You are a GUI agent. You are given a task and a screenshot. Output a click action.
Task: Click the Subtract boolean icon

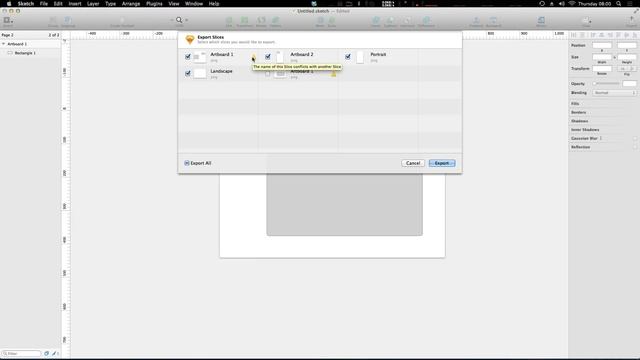click(391, 20)
